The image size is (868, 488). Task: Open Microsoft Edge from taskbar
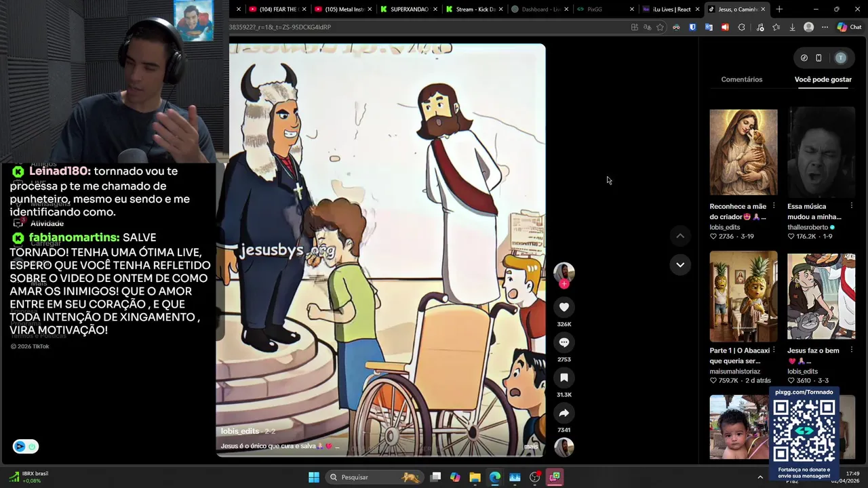coord(495,477)
